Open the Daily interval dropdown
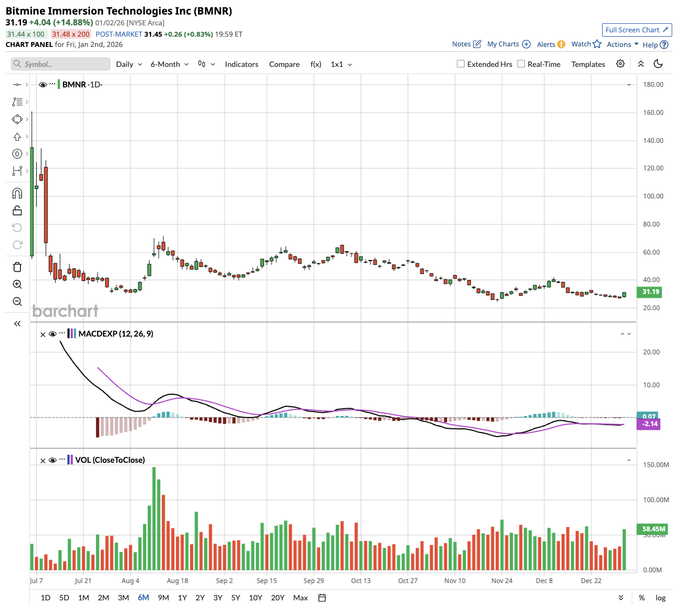Screen dimensions: 683x616 click(129, 64)
